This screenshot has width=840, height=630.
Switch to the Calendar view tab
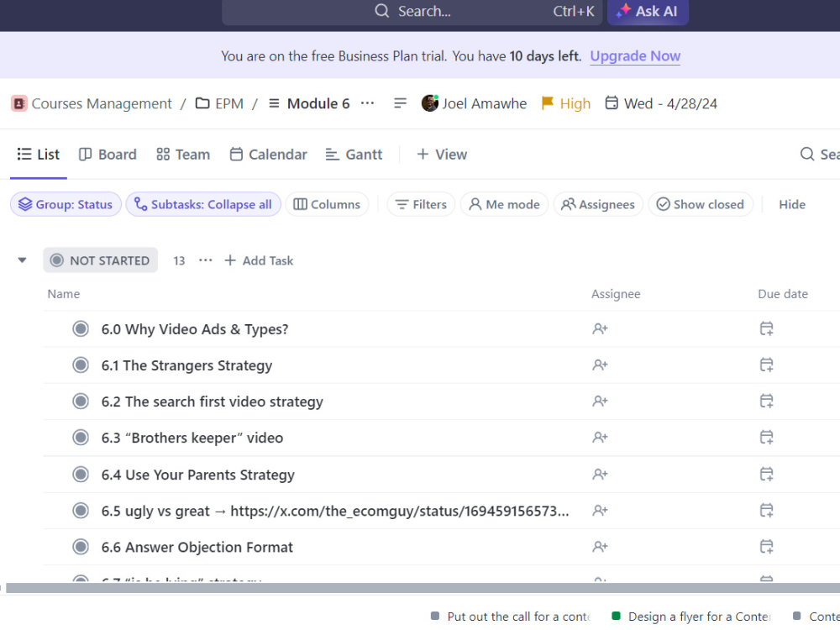269,155
